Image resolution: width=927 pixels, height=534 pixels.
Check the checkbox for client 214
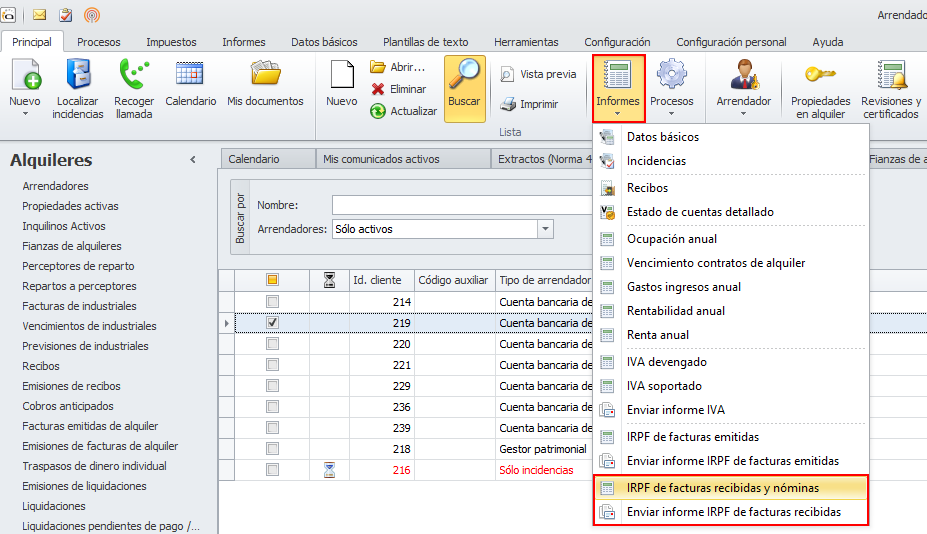tap(272, 302)
